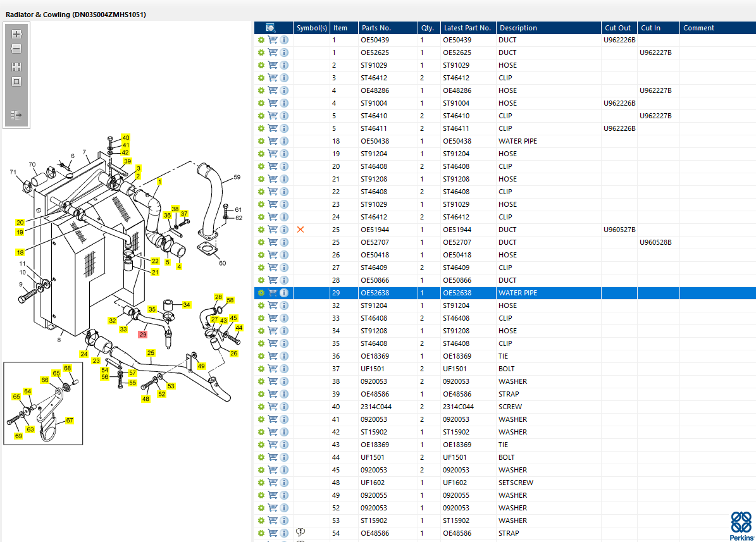Image resolution: width=756 pixels, height=542 pixels.
Task: Click callout 25 on the diagram
Action: coord(151,353)
